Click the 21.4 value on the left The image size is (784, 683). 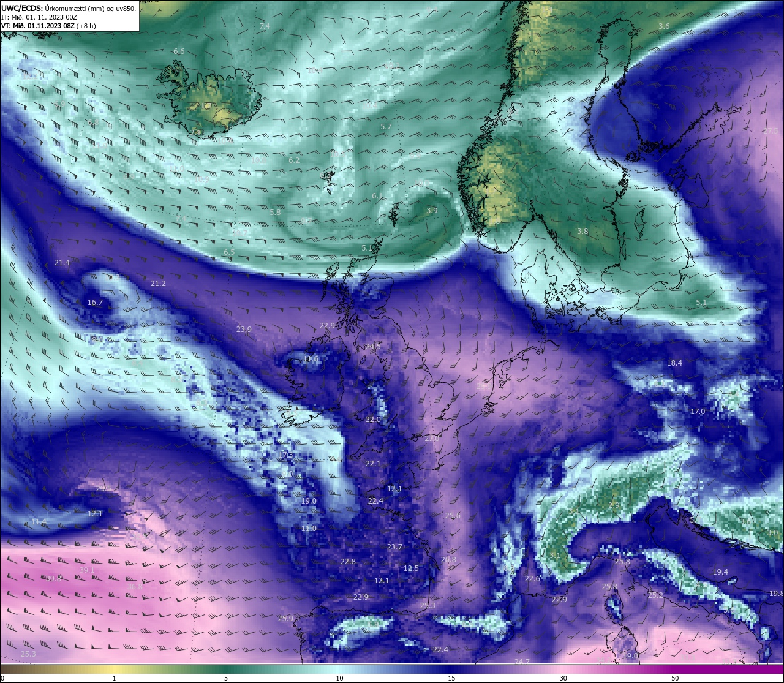point(62,263)
